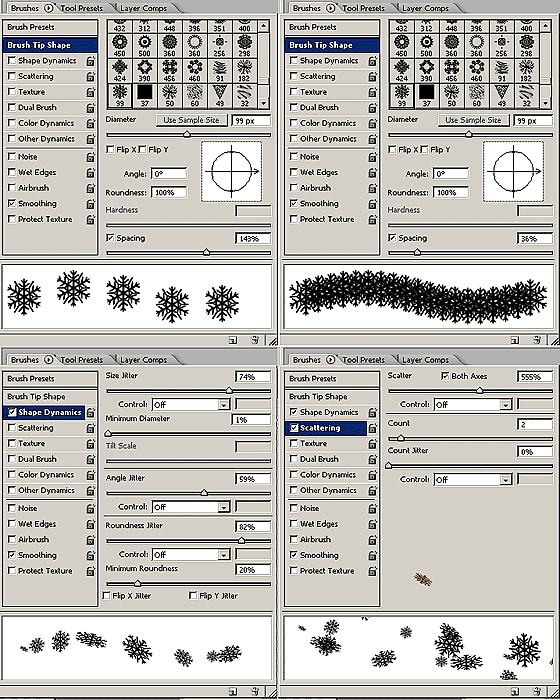Click the lock icon beside highlighted Shape Dynamics
This screenshot has height=700, width=560.
91,412
